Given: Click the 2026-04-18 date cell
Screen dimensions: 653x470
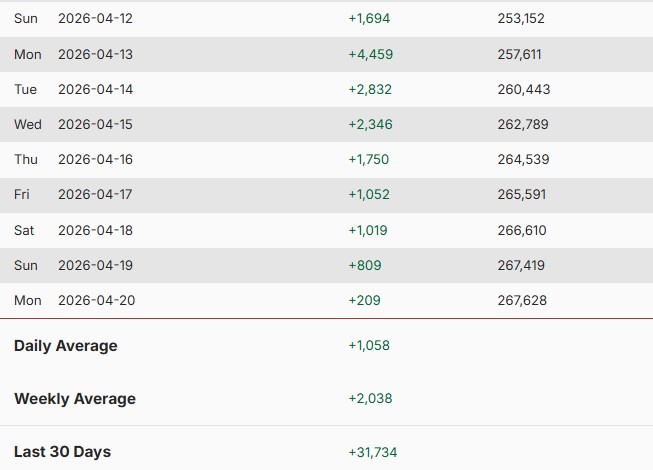Looking at the screenshot, I should tap(95, 230).
